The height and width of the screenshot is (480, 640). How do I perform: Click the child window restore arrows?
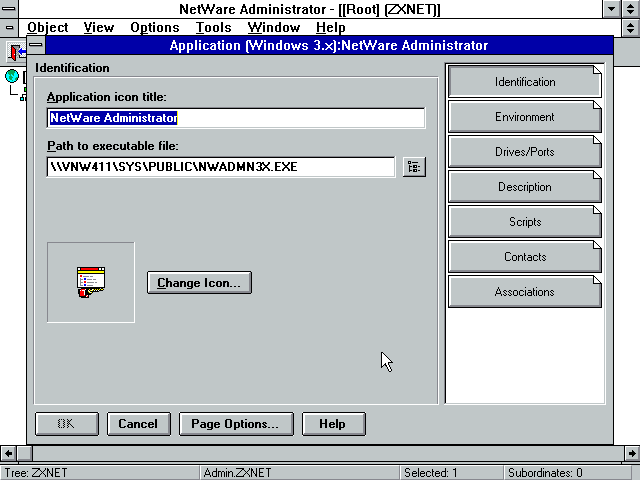[631, 27]
